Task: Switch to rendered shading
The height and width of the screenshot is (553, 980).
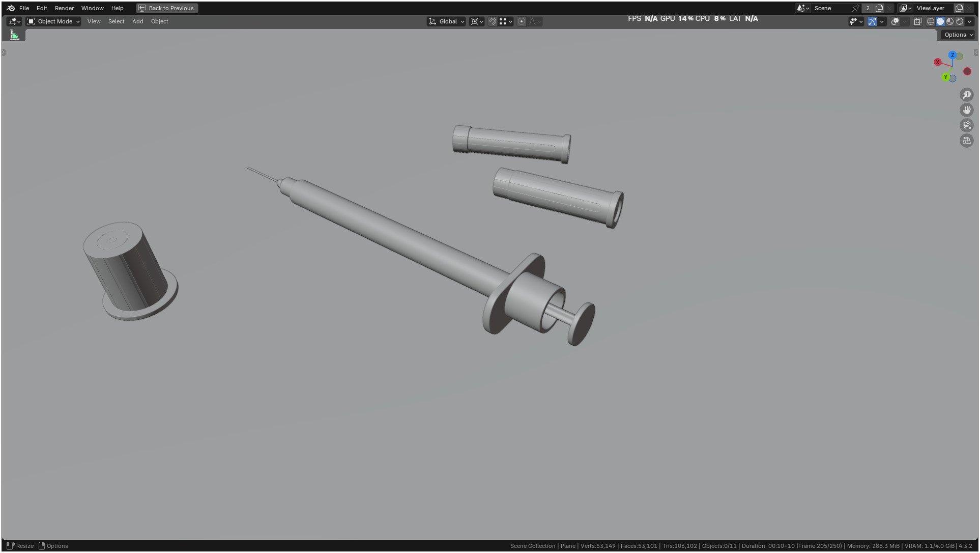Action: click(x=960, y=21)
